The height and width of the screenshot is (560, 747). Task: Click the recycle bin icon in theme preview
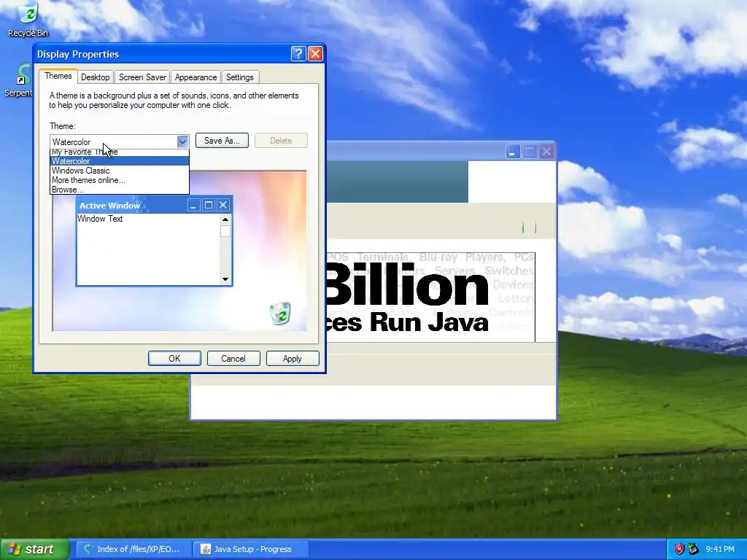coord(280,314)
